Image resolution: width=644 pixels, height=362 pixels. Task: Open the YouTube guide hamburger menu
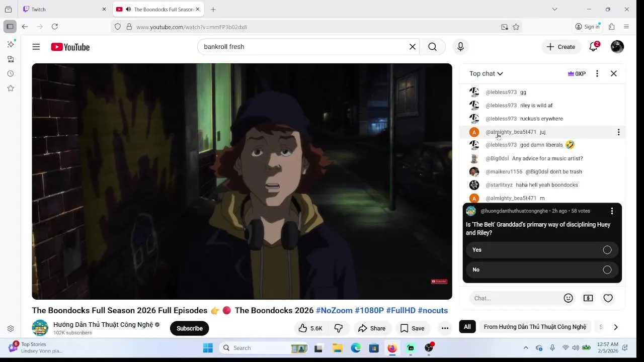[36, 47]
